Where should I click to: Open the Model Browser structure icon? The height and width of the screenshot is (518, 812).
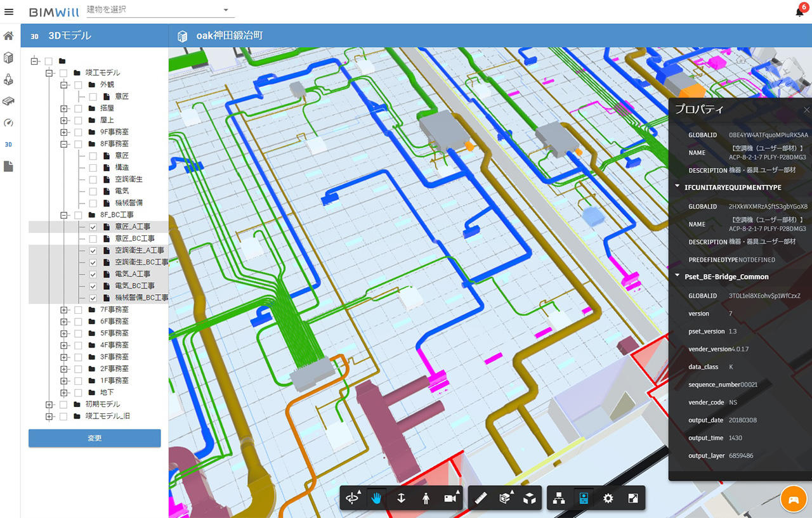point(559,498)
